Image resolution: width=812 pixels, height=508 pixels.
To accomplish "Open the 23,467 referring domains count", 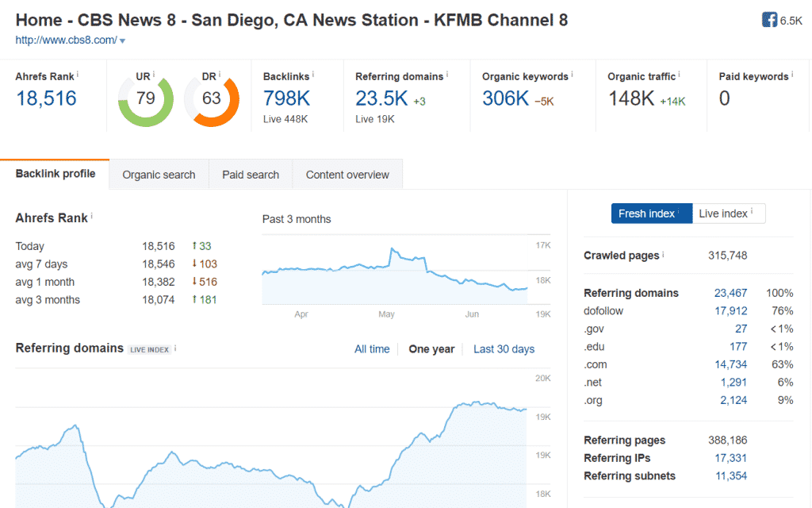I will 730,293.
